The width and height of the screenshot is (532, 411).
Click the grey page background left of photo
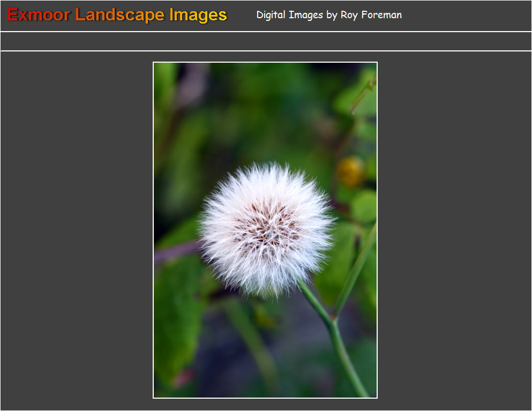75,230
